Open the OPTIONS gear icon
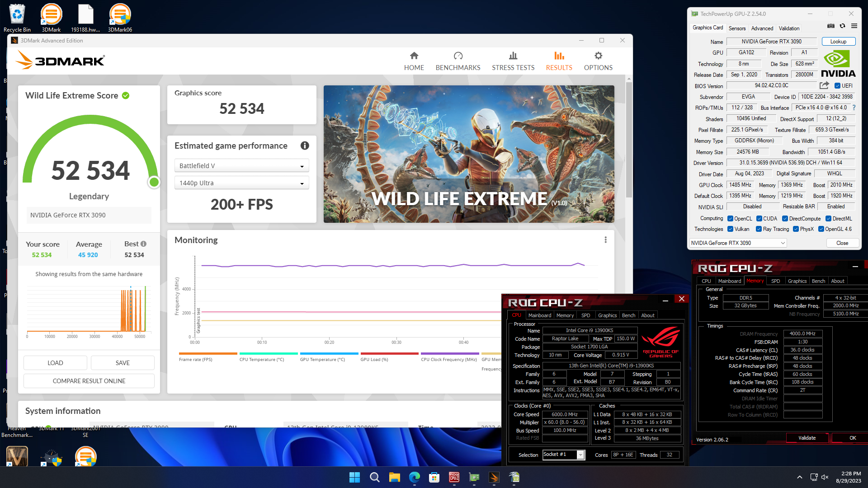868x488 pixels. pyautogui.click(x=598, y=56)
